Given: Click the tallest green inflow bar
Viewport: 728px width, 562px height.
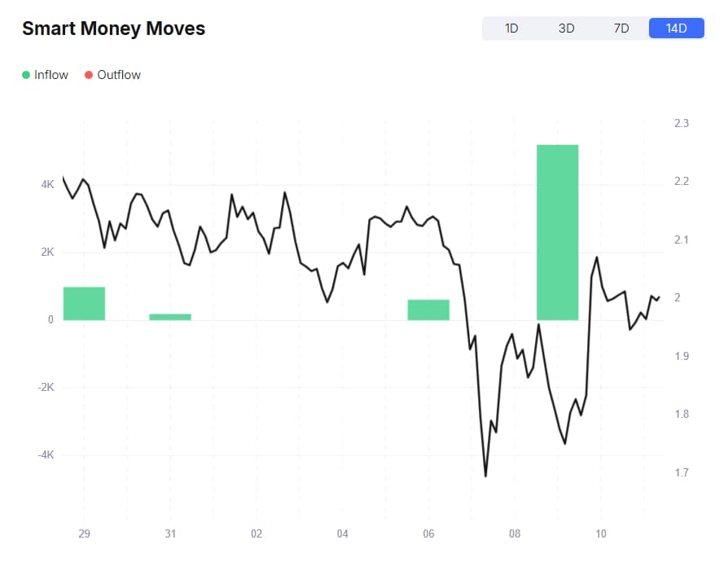Looking at the screenshot, I should click(557, 232).
